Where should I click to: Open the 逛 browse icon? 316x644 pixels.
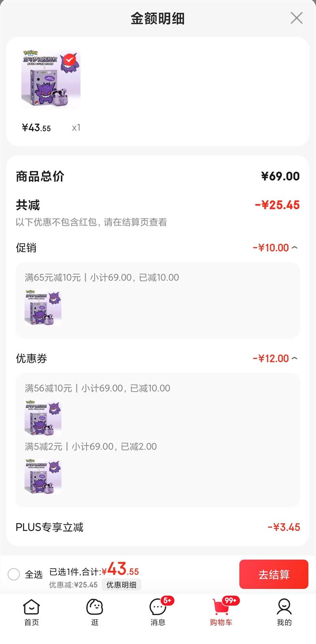point(95,607)
